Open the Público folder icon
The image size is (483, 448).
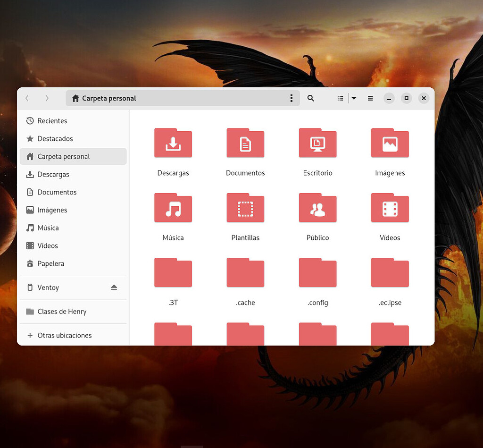click(x=317, y=208)
